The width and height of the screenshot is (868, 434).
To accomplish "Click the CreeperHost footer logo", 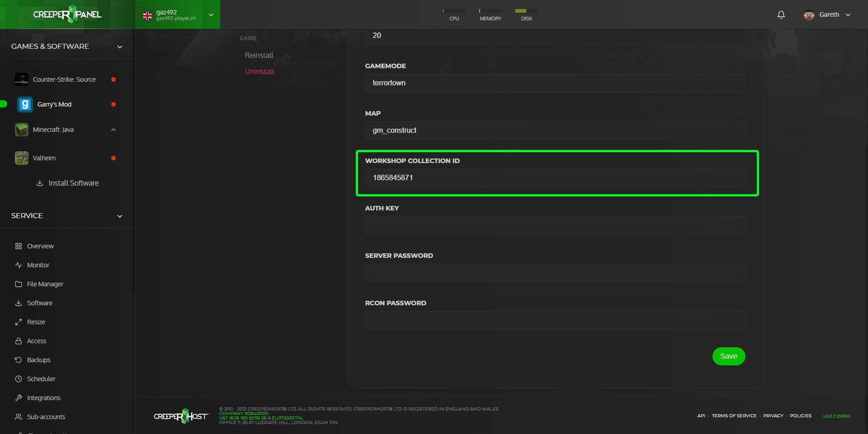I will click(181, 416).
